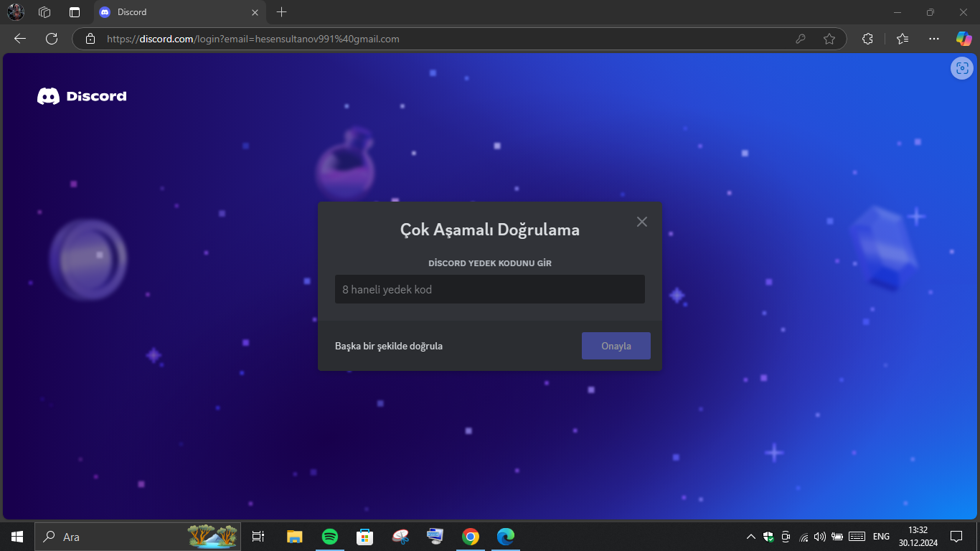Screen dimensions: 980x551
Task: Close the multi-factor authentication dialog
Action: coord(642,222)
